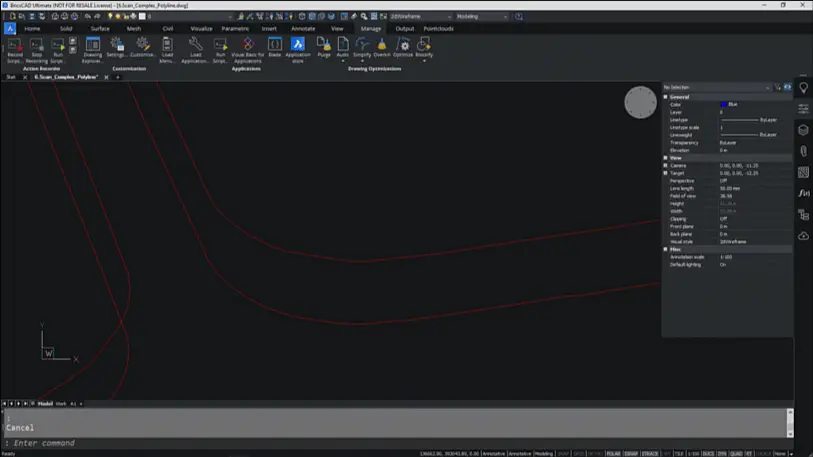
Task: Click the Overkill tool icon
Action: 381,46
